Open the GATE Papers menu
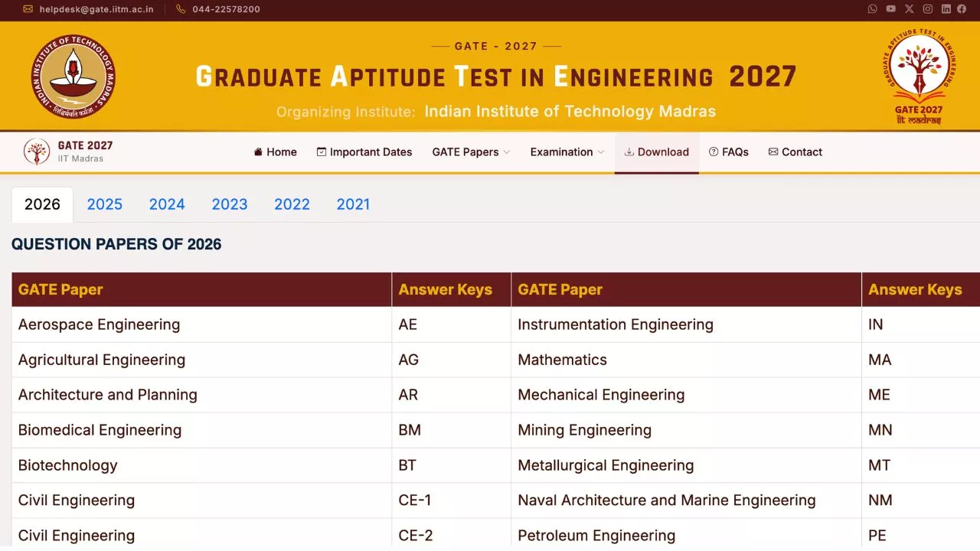Image resolution: width=980 pixels, height=551 pixels. [x=471, y=152]
